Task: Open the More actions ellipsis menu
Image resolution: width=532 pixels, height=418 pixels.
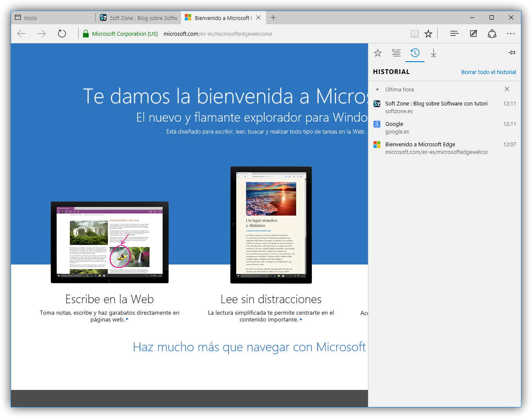Action: tap(511, 34)
